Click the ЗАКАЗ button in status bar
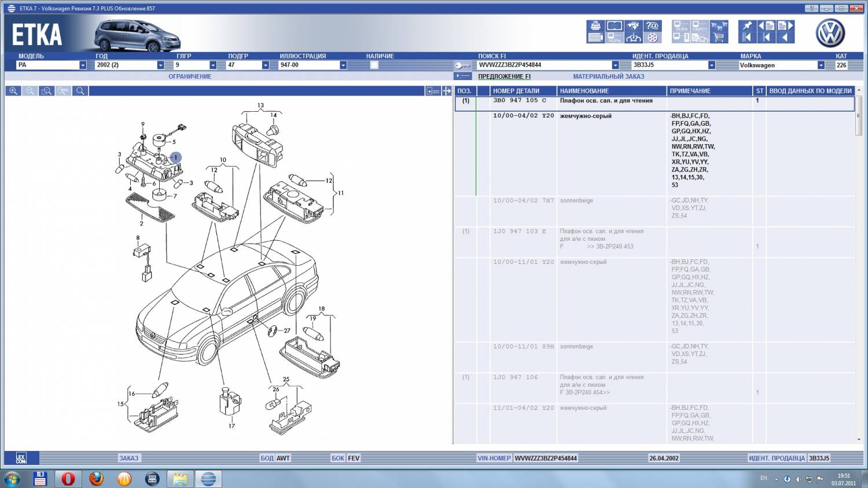 pyautogui.click(x=128, y=458)
